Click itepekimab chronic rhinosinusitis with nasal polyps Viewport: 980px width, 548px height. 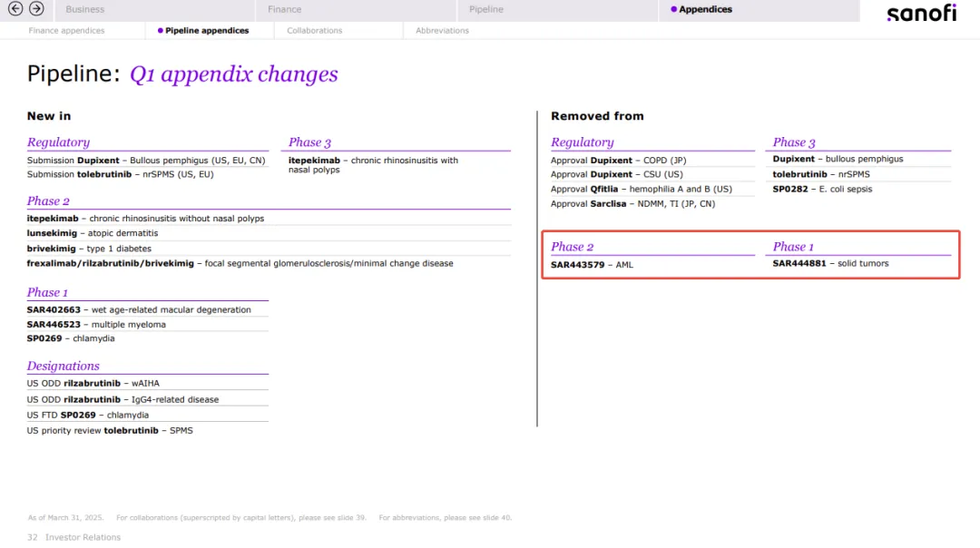click(373, 165)
